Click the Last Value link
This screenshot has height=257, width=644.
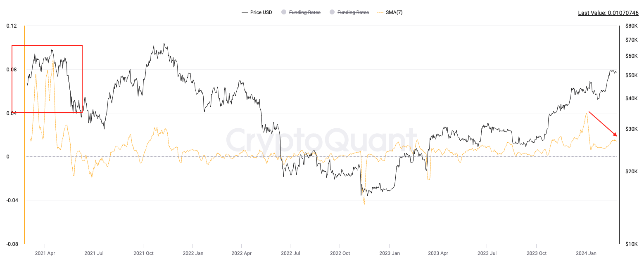pyautogui.click(x=608, y=13)
